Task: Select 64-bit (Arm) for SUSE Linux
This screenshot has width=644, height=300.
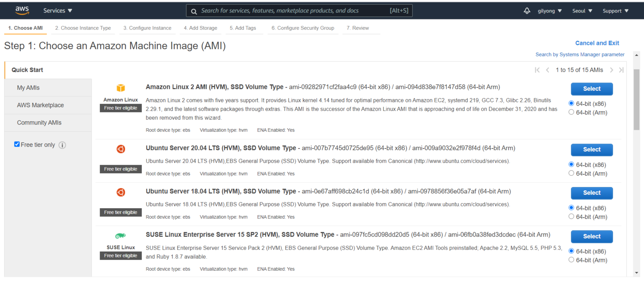Action: point(571,260)
